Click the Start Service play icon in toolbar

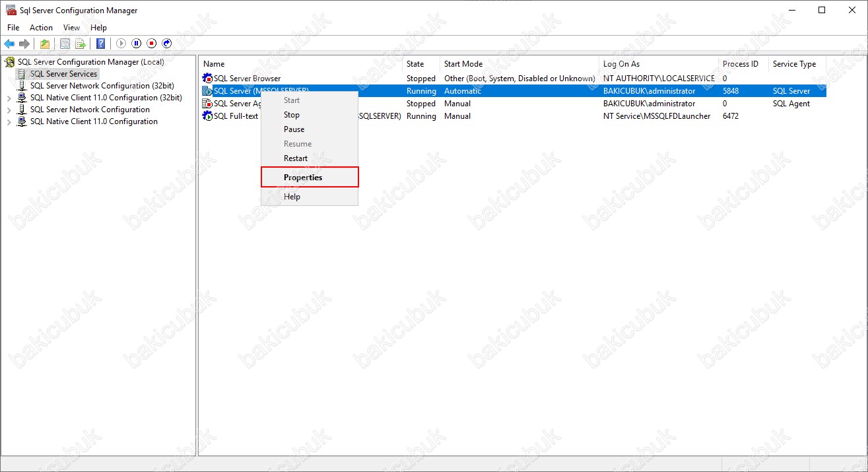(x=121, y=44)
